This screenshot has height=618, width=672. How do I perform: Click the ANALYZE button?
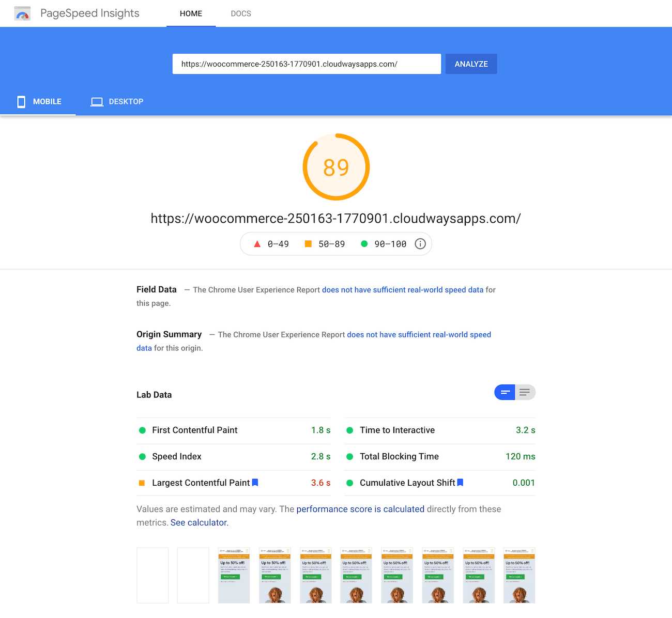pos(471,64)
